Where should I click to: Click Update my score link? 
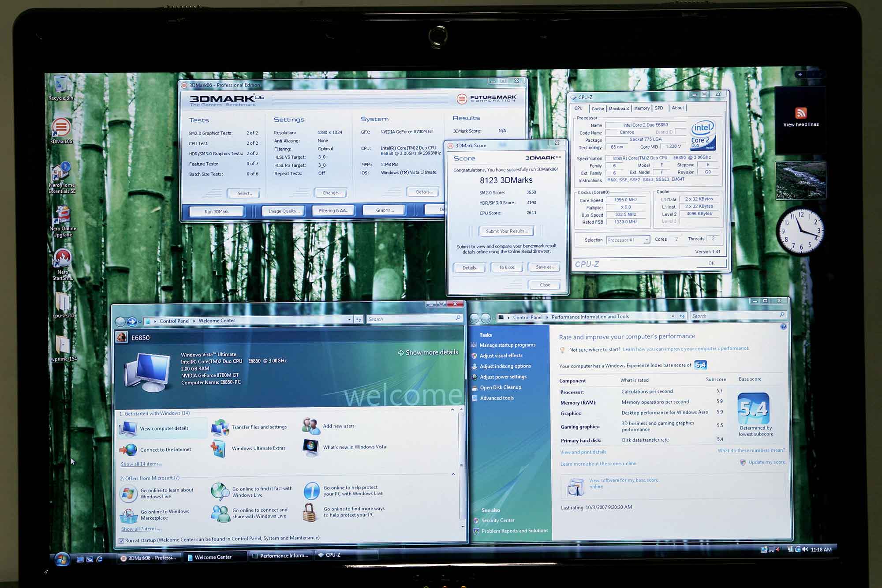(766, 462)
